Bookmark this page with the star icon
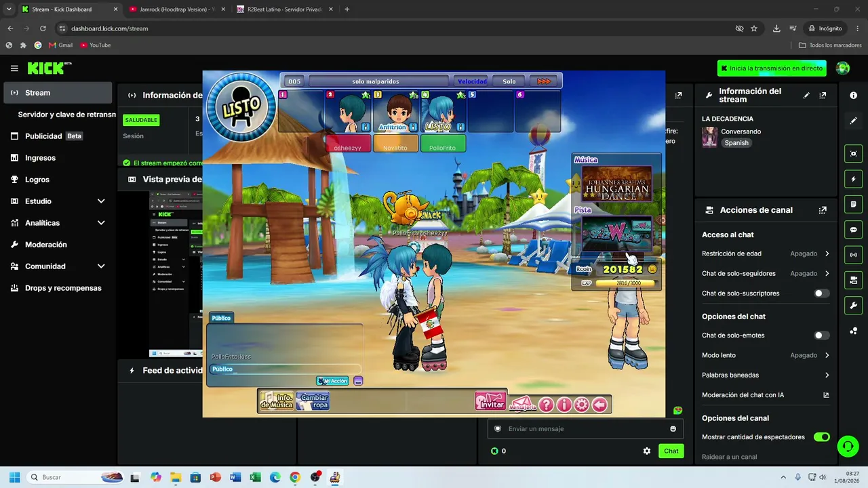Image resolution: width=868 pixels, height=488 pixels. coord(754,28)
